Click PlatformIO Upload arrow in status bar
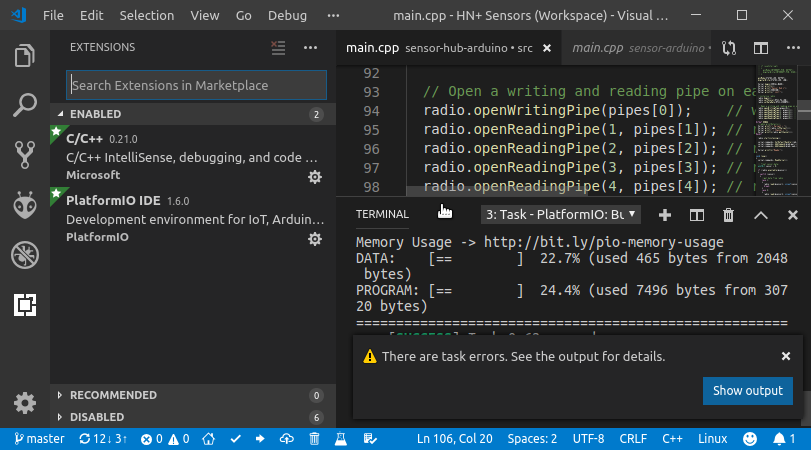The height and width of the screenshot is (450, 811). tap(260, 439)
